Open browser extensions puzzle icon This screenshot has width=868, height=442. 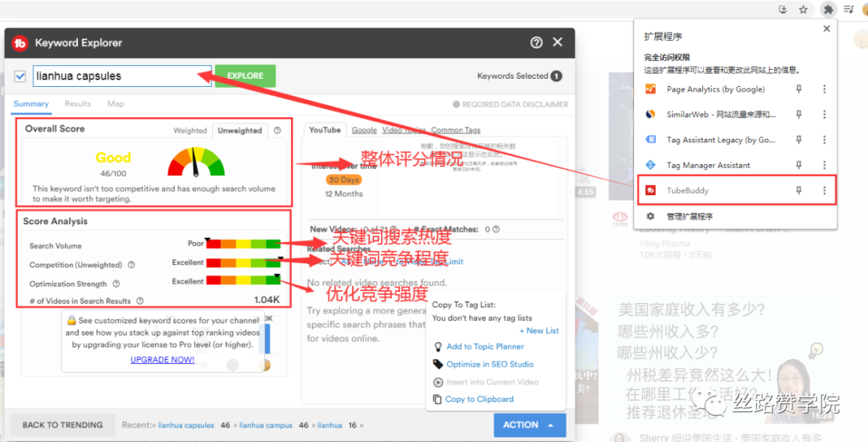[x=828, y=10]
